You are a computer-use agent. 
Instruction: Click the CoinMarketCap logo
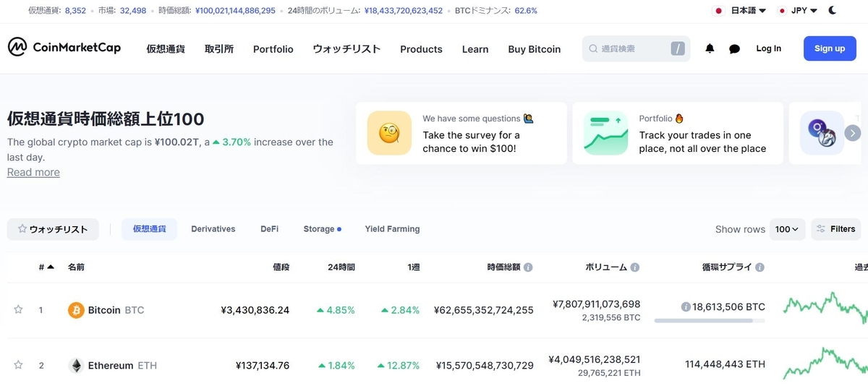64,48
